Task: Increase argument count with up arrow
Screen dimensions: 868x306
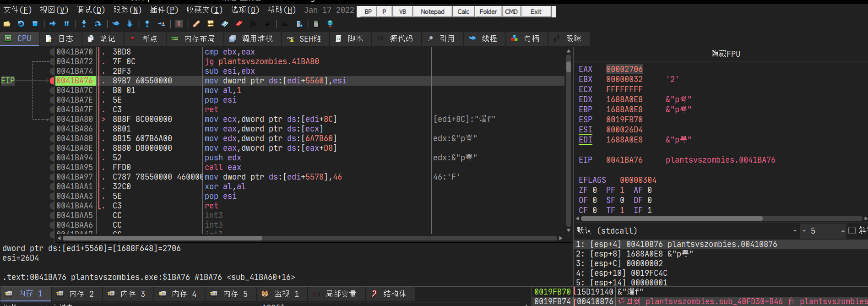Action: pos(843,231)
